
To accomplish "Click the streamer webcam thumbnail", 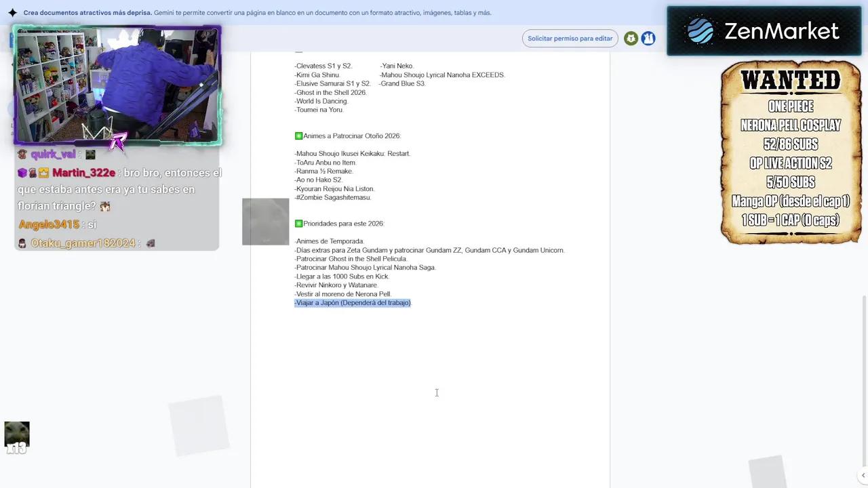I will pyautogui.click(x=117, y=86).
